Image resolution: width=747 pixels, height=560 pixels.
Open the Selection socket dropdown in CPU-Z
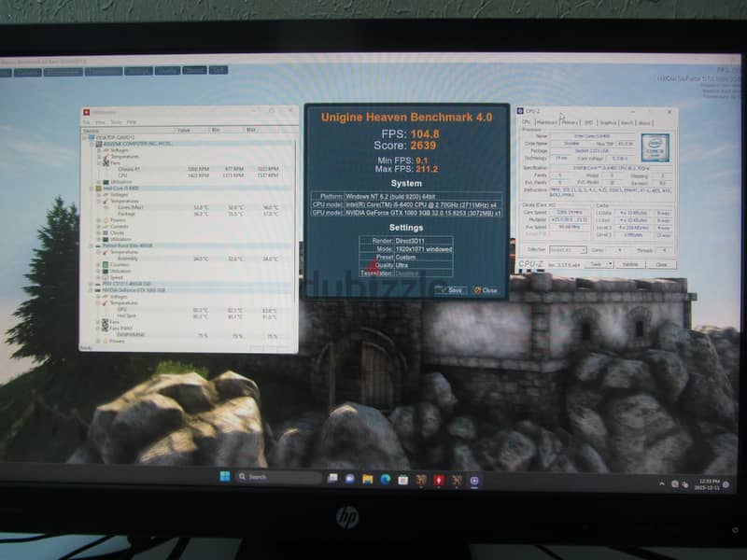(x=568, y=250)
